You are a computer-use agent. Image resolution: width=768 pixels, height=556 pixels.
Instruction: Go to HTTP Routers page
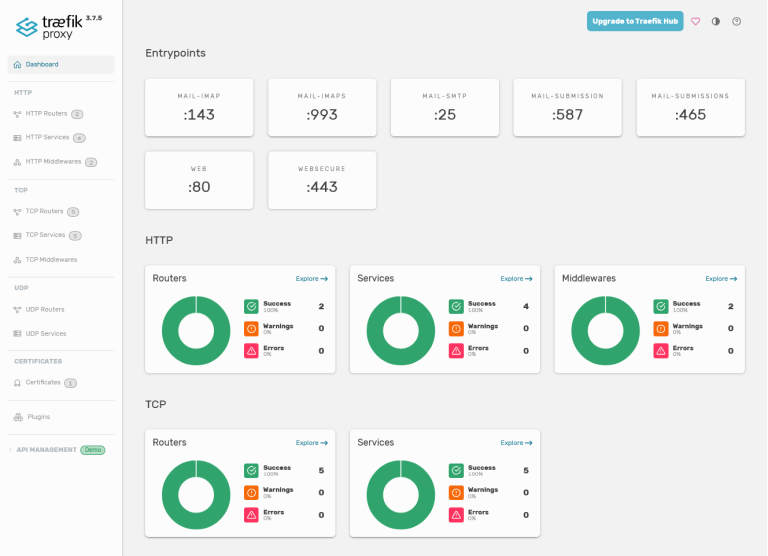click(x=61, y=114)
